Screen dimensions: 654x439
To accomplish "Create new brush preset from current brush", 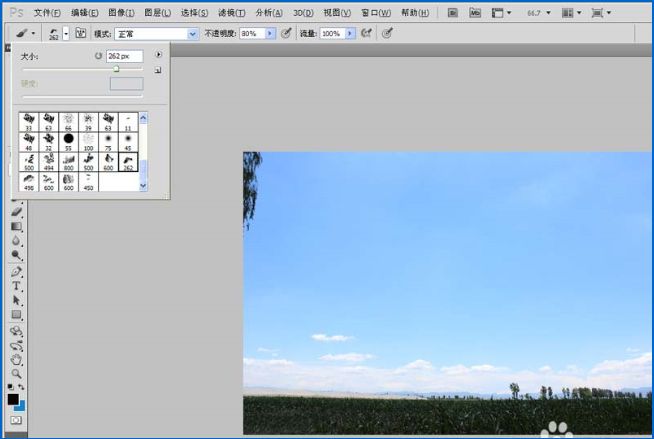I will pos(158,71).
